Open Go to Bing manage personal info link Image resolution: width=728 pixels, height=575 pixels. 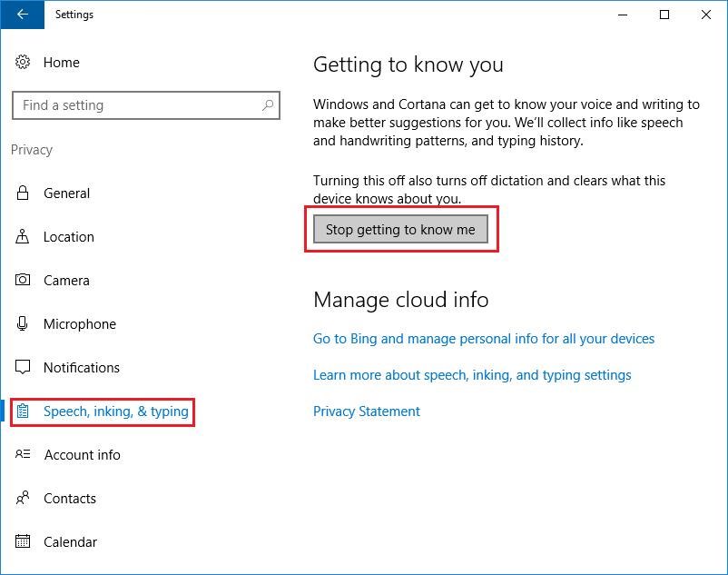tap(483, 339)
